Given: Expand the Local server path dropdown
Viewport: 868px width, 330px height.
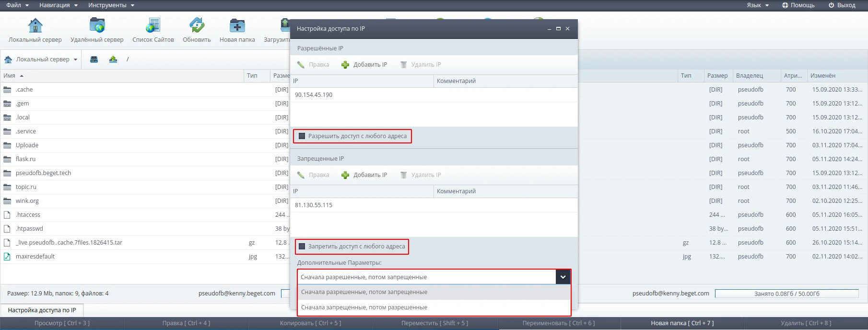Looking at the screenshot, I should pos(75,59).
